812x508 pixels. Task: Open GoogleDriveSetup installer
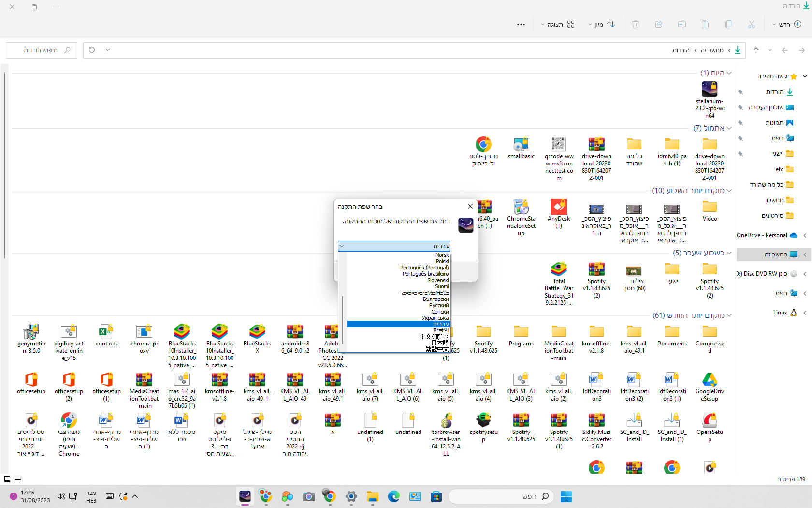tap(710, 387)
